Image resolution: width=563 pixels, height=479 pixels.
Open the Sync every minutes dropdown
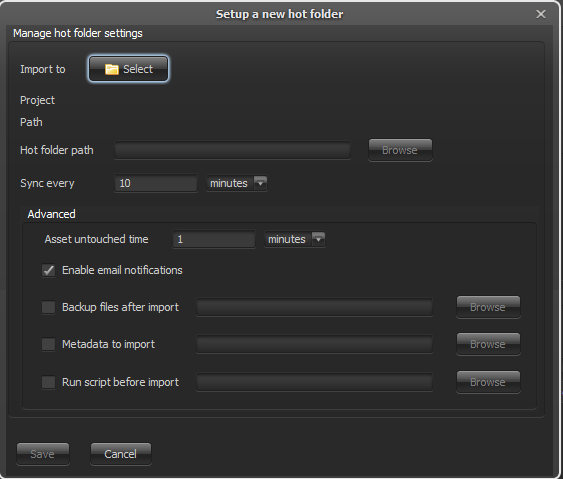(237, 183)
